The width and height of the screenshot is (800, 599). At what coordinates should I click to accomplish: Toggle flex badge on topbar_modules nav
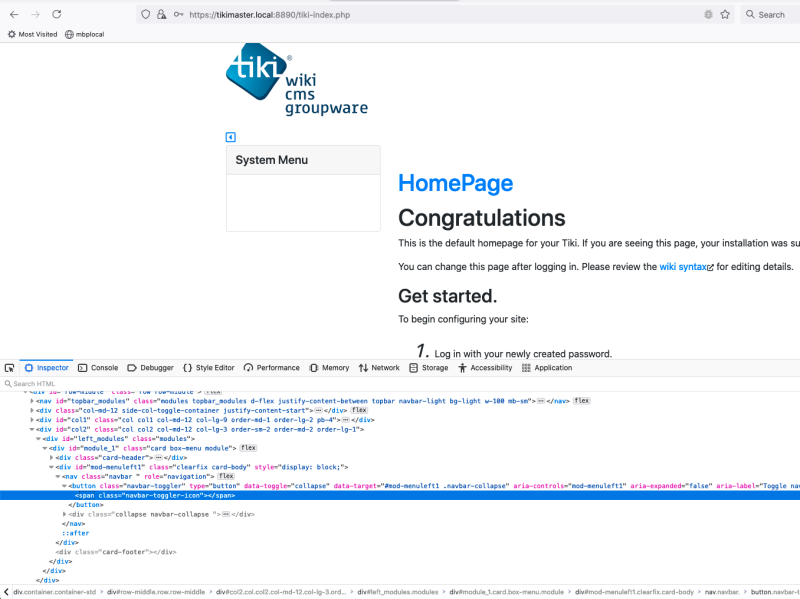pos(582,401)
